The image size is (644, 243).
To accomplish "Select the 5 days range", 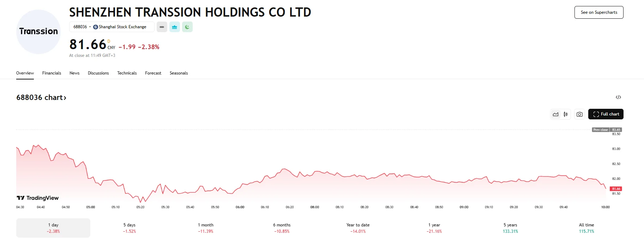I will 130,228.
